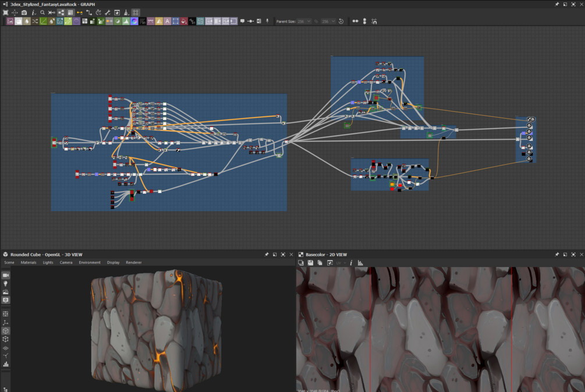Open the Environment menu in 3D view
Screen dimensions: 585x392
click(x=90, y=262)
